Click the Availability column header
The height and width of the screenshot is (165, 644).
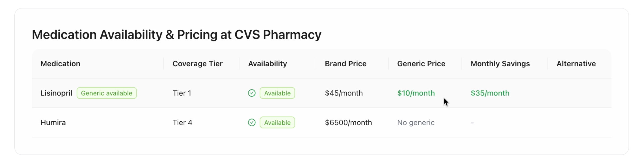(267, 64)
